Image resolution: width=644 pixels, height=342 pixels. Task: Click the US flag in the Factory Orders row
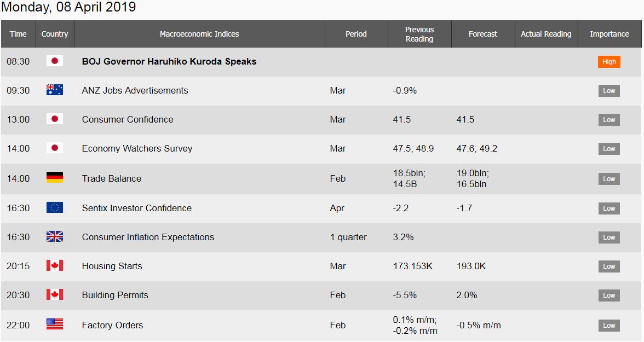pos(55,324)
